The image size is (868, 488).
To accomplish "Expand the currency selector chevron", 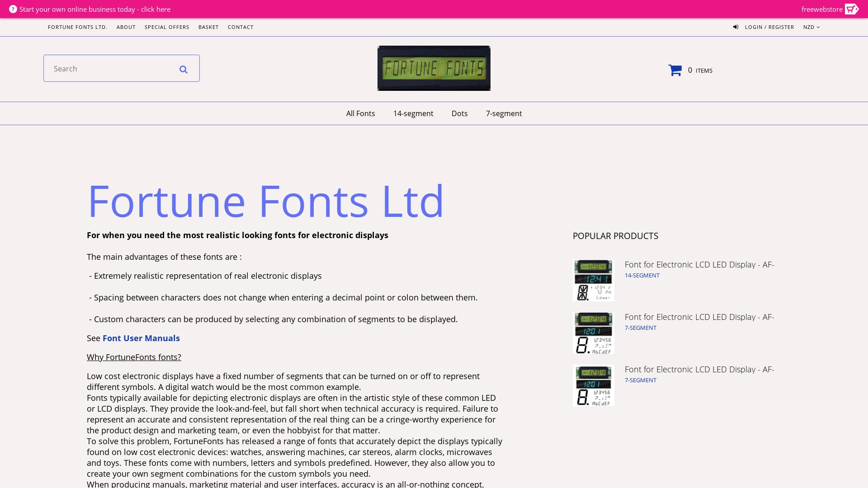I will [x=819, y=27].
